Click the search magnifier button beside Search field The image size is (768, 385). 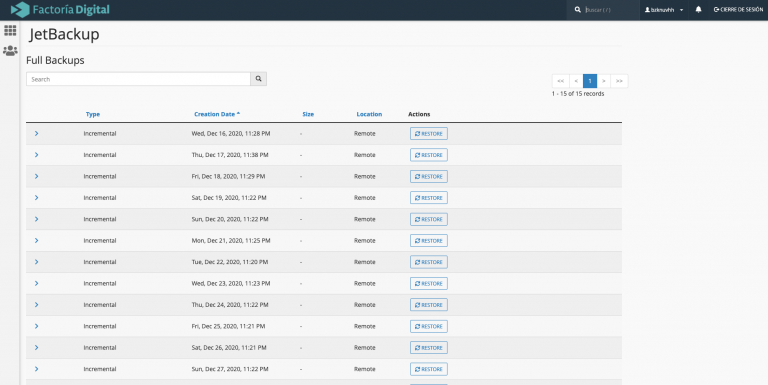tap(259, 79)
